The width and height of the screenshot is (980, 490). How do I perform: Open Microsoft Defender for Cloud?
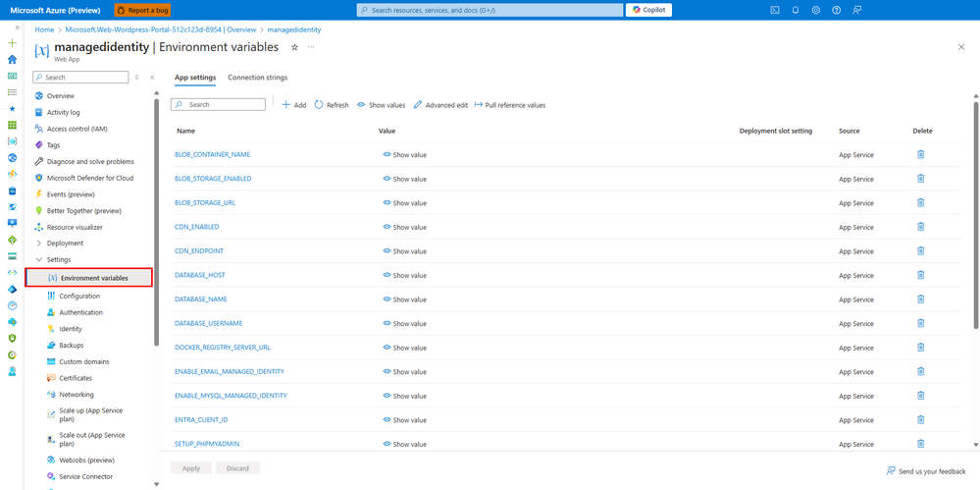click(90, 178)
